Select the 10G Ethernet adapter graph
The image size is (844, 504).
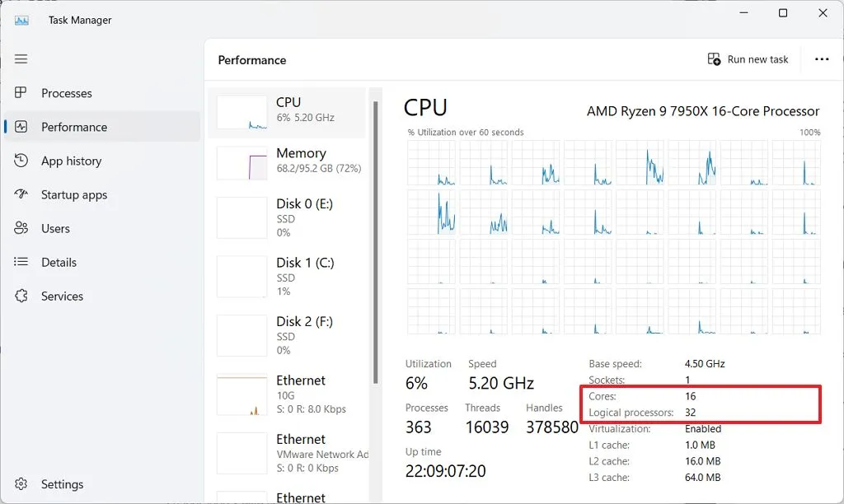click(288, 394)
